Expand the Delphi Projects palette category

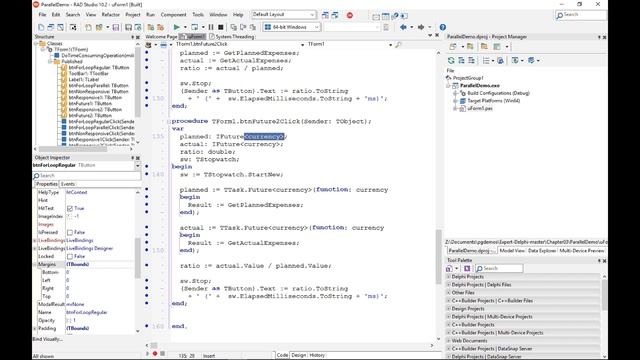pos(449,277)
